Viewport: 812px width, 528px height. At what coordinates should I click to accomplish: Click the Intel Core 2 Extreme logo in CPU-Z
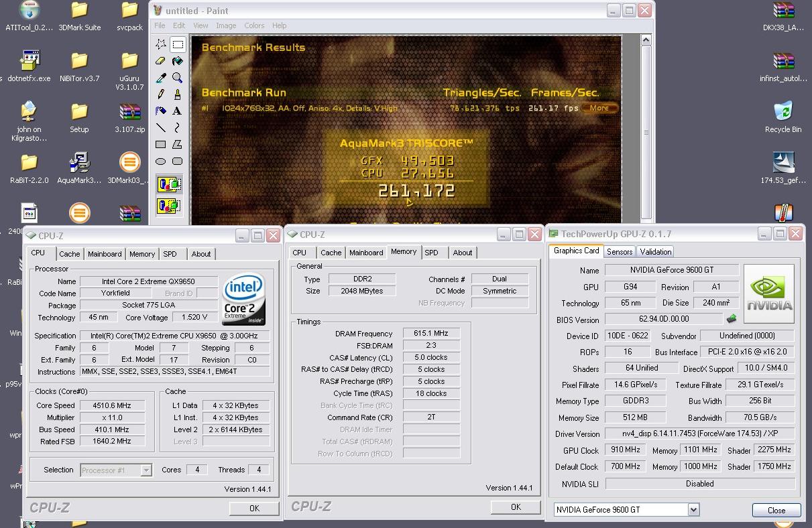pyautogui.click(x=243, y=299)
